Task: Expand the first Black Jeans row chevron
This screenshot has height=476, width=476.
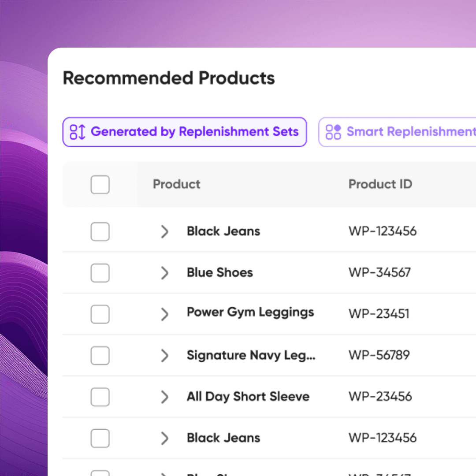Action: [x=164, y=232]
